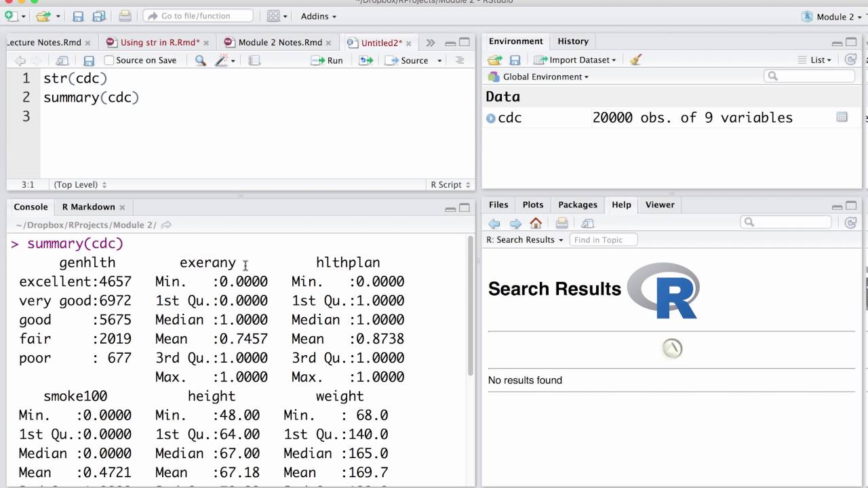Click the Help search field

786,222
